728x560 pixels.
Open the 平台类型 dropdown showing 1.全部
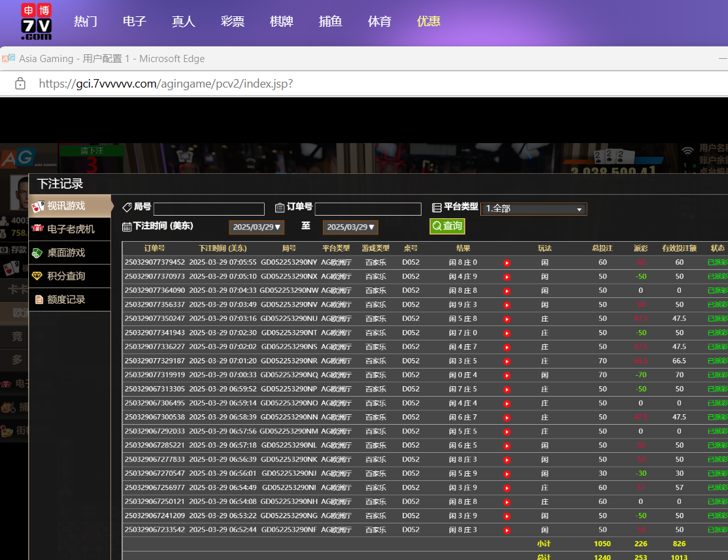click(533, 209)
